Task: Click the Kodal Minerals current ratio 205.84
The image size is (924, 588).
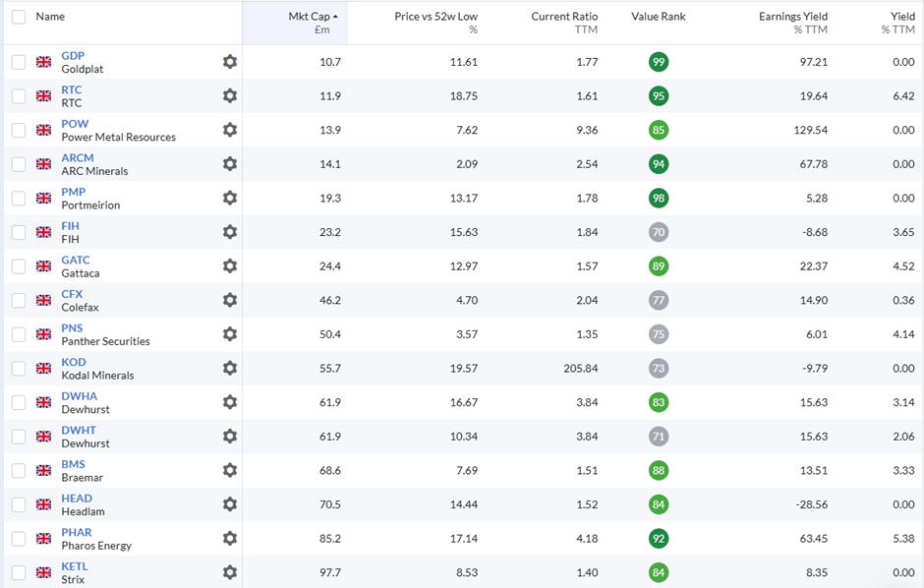Action: point(580,368)
